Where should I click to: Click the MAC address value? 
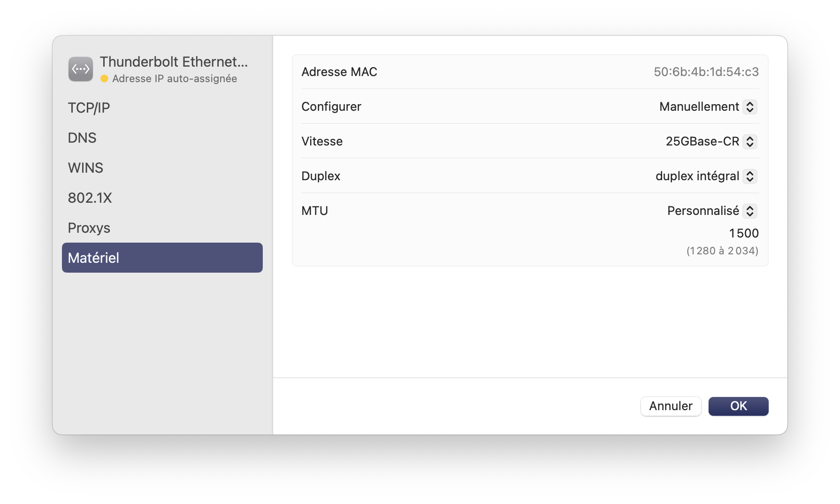[x=706, y=72]
